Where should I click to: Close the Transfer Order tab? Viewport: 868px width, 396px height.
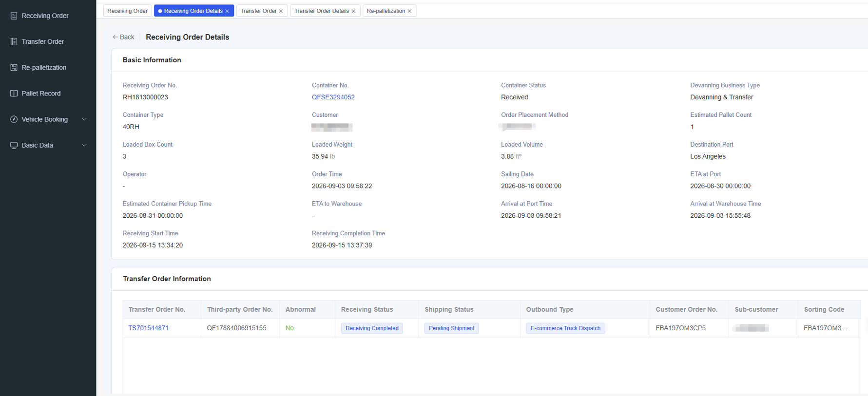tap(281, 11)
